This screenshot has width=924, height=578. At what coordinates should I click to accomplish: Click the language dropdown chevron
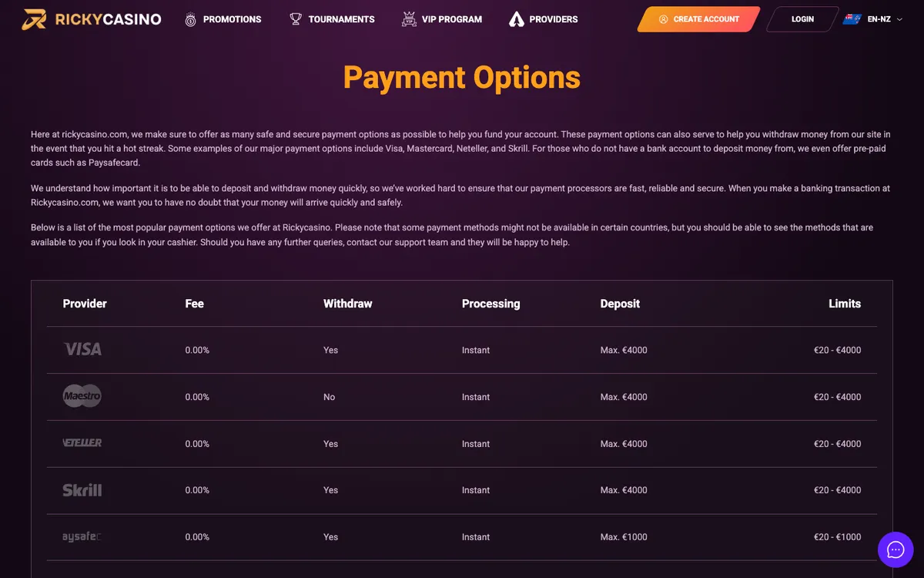(899, 19)
